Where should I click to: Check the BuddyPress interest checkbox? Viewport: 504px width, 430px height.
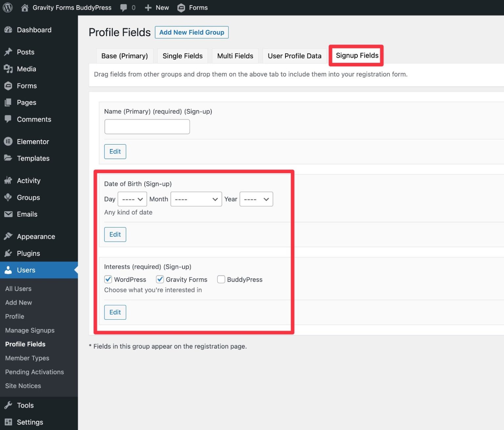click(x=221, y=279)
